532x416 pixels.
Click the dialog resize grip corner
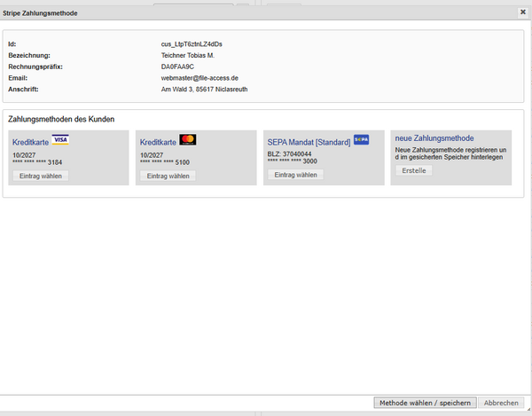pos(528,409)
